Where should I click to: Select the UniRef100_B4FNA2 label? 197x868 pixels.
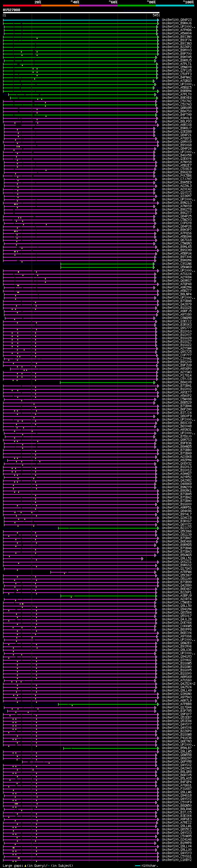pos(177,78)
